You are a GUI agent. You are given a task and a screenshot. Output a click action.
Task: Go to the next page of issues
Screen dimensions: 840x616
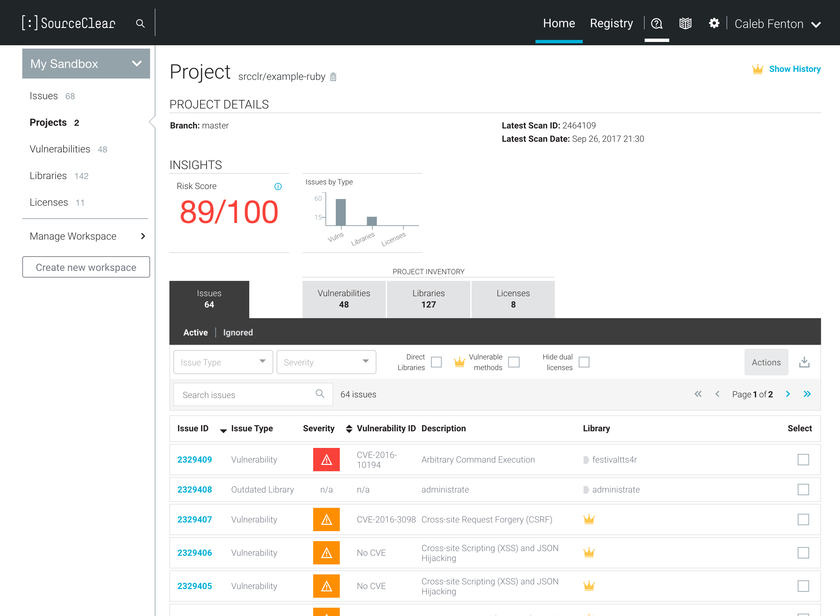click(788, 394)
